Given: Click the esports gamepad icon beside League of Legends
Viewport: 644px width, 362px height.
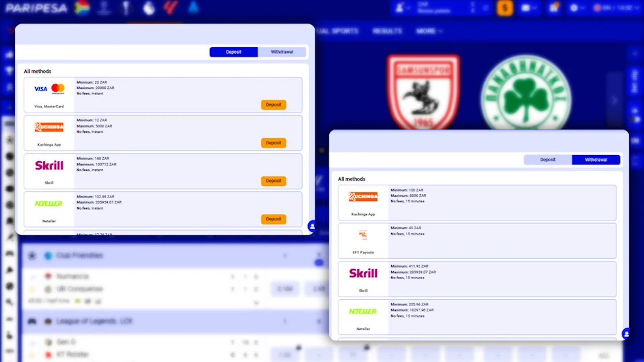Looking at the screenshot, I should [32, 322].
